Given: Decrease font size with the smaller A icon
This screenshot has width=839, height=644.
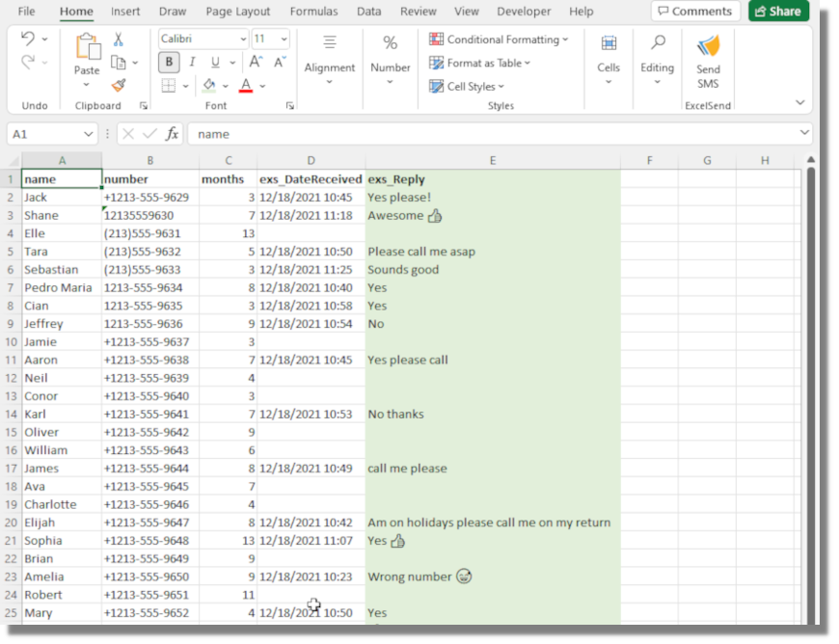Looking at the screenshot, I should tap(280, 62).
